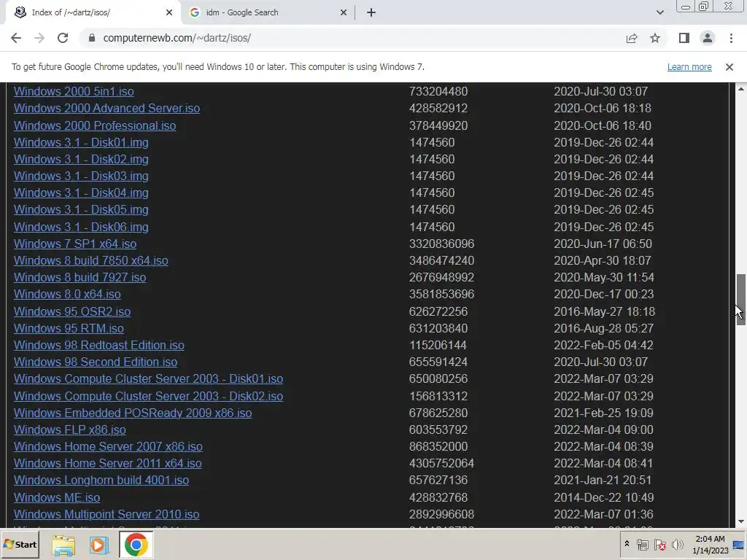Open a new tab with the plus icon
747x560 pixels.
pos(371,12)
